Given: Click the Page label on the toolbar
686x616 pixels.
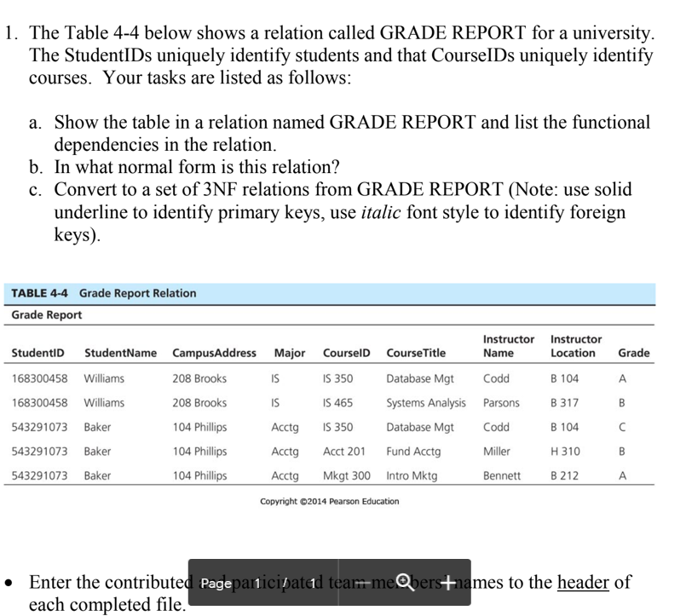Looking at the screenshot, I should point(216,583).
